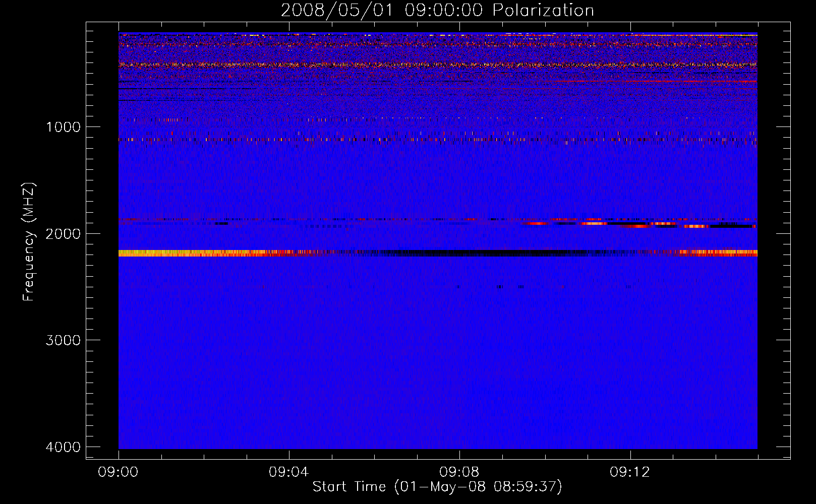Click the 4000 frequency tick label

click(x=63, y=447)
